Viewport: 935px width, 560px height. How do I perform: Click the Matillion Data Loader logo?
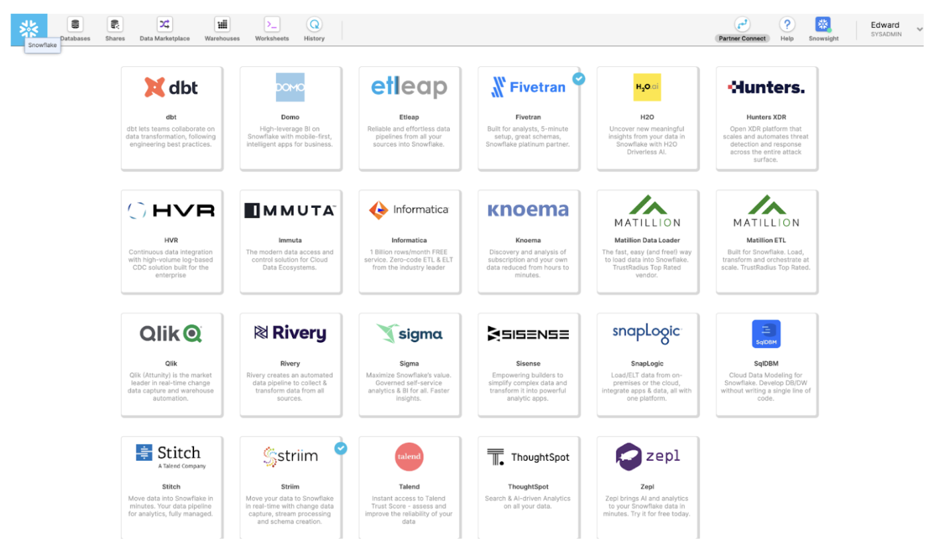[x=647, y=210]
